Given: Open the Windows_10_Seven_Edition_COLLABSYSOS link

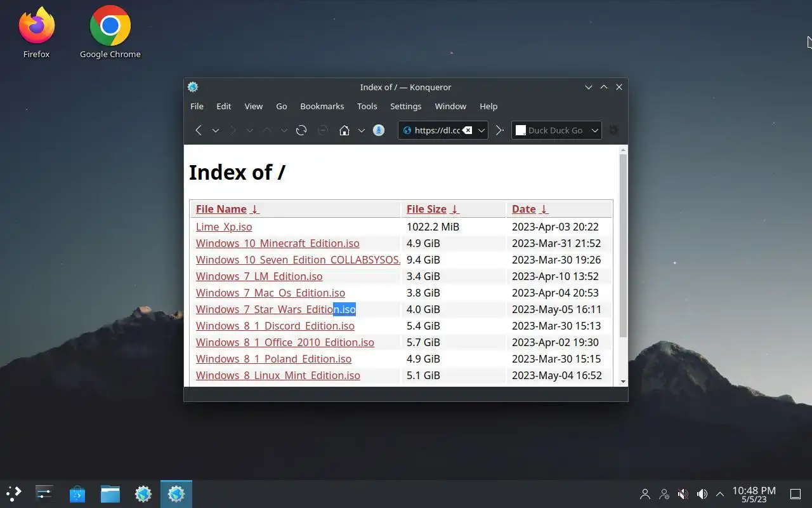Looking at the screenshot, I should [298, 260].
